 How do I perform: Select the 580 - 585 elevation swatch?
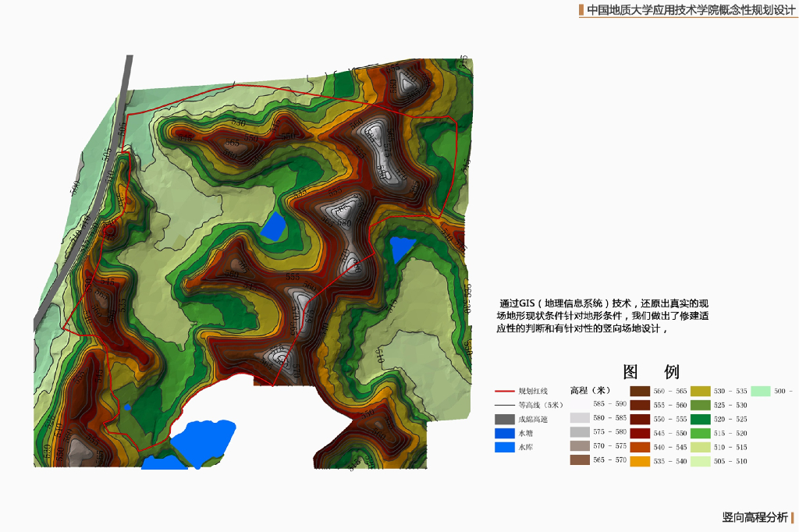[580, 418]
